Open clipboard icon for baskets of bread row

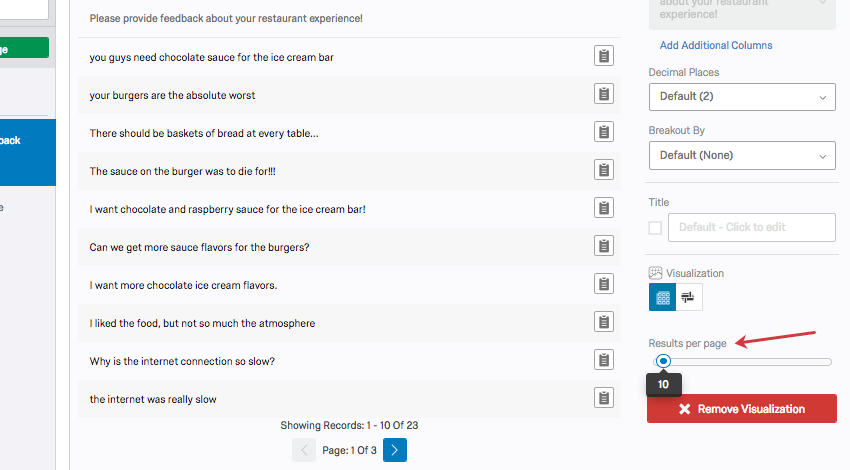tap(604, 132)
